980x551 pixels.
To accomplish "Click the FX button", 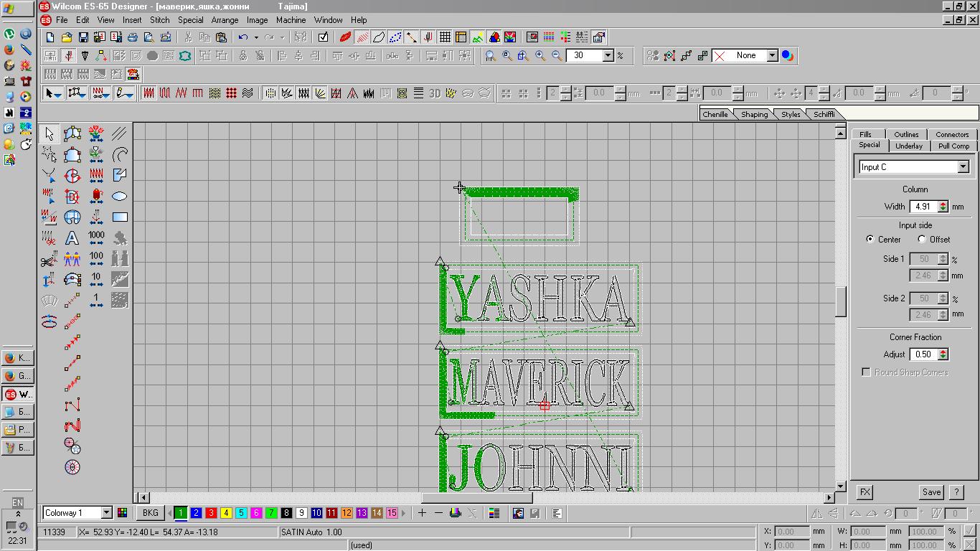I will tap(865, 492).
